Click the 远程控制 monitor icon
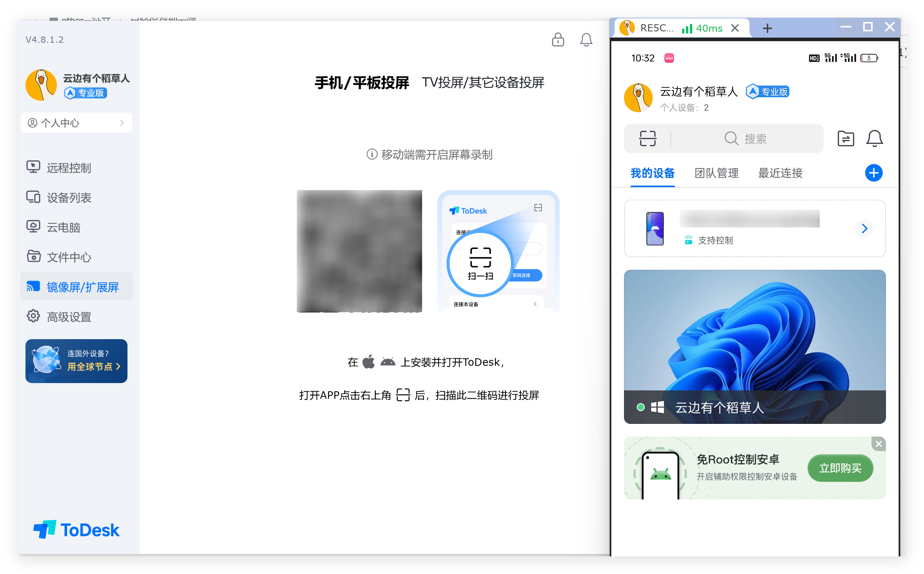Viewport: 924px width, 574px height. coord(33,167)
